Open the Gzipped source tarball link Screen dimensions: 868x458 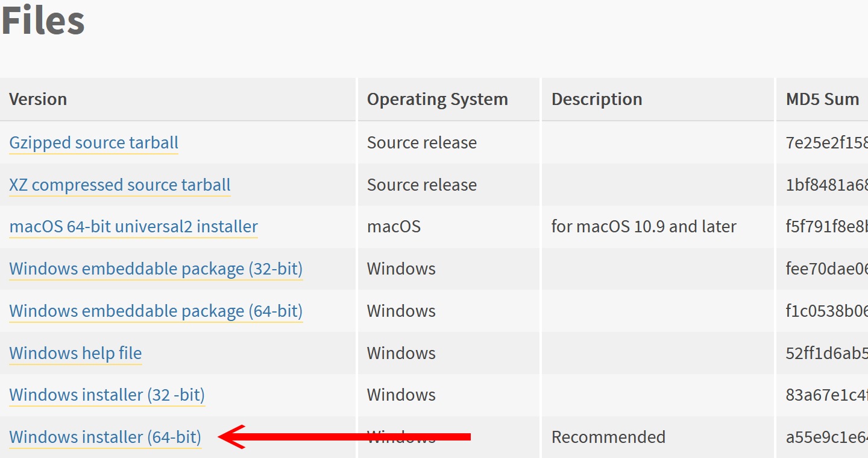point(93,142)
